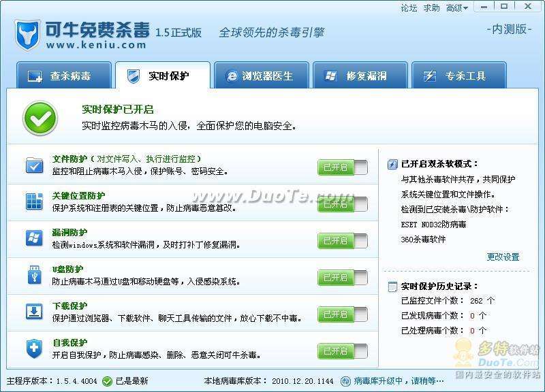
Task: Click the 已是最新 status text
Action: point(131,381)
